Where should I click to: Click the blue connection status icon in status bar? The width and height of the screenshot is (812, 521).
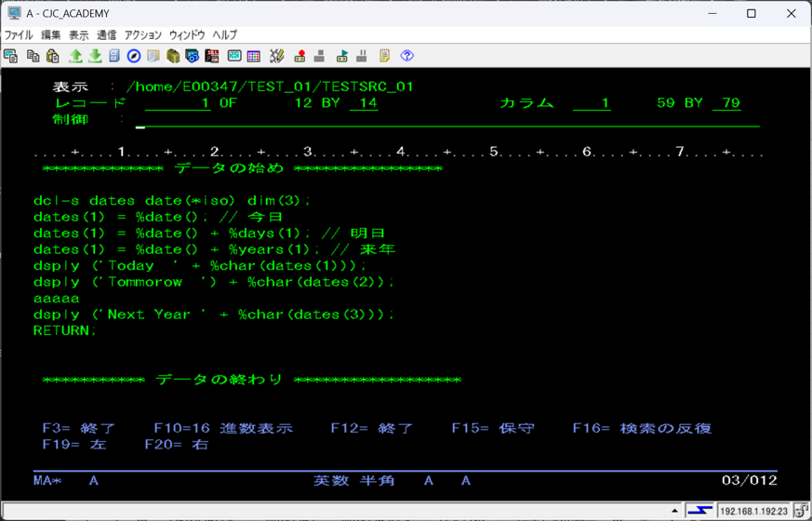click(700, 511)
